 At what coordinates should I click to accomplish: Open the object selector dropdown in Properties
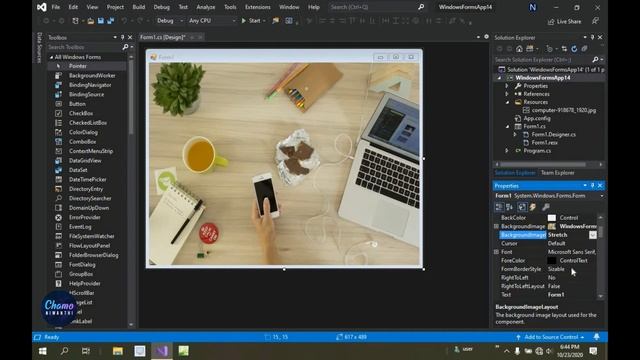click(602, 196)
